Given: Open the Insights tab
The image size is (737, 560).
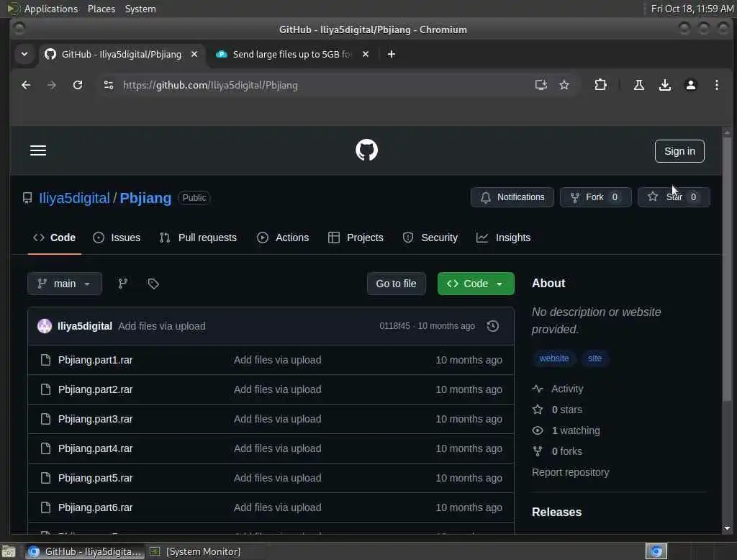Looking at the screenshot, I should [x=503, y=238].
